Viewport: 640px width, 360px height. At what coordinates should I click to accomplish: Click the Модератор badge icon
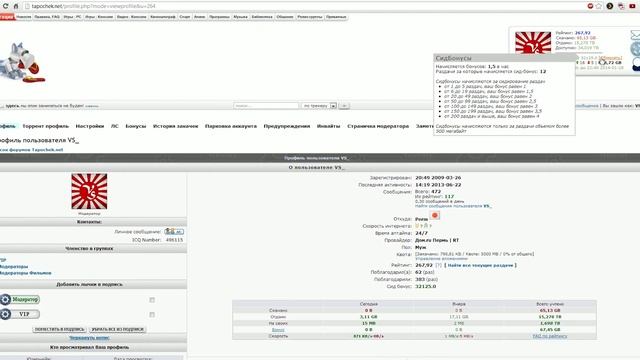(x=20, y=299)
